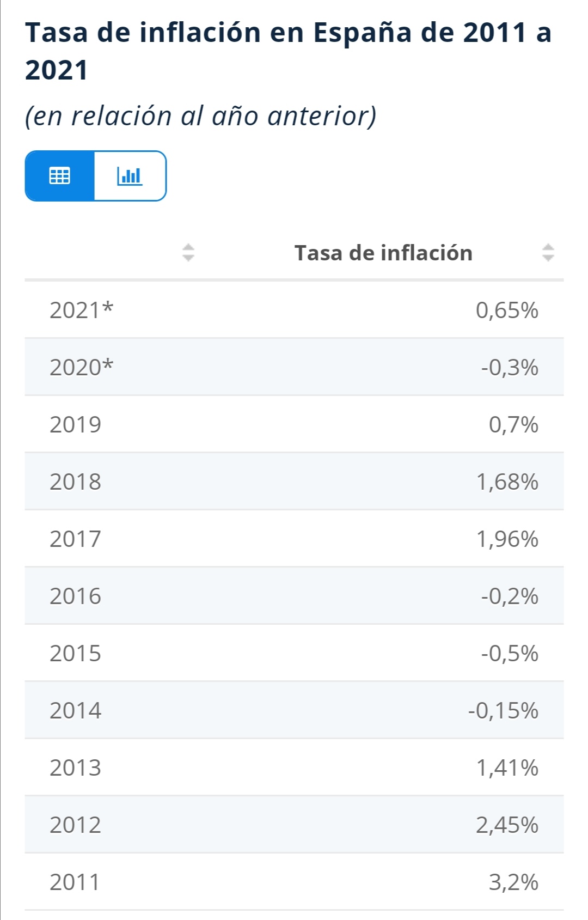The height and width of the screenshot is (920, 588).
Task: Select the 2021* row year
Action: 82,310
